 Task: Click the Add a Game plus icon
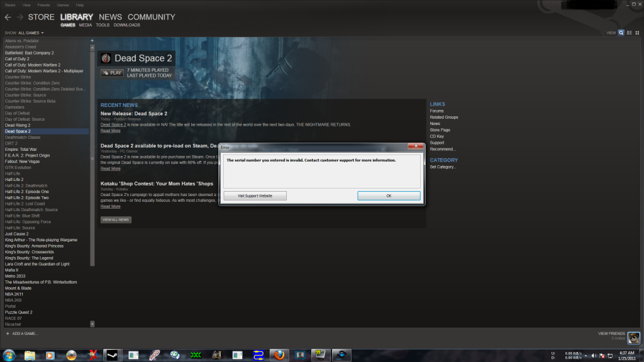pyautogui.click(x=8, y=334)
